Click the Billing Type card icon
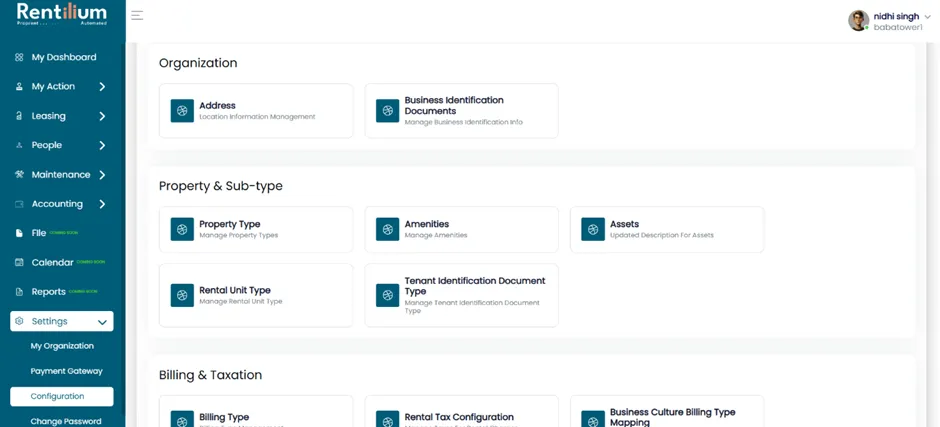The height and width of the screenshot is (427, 940). coord(182,419)
